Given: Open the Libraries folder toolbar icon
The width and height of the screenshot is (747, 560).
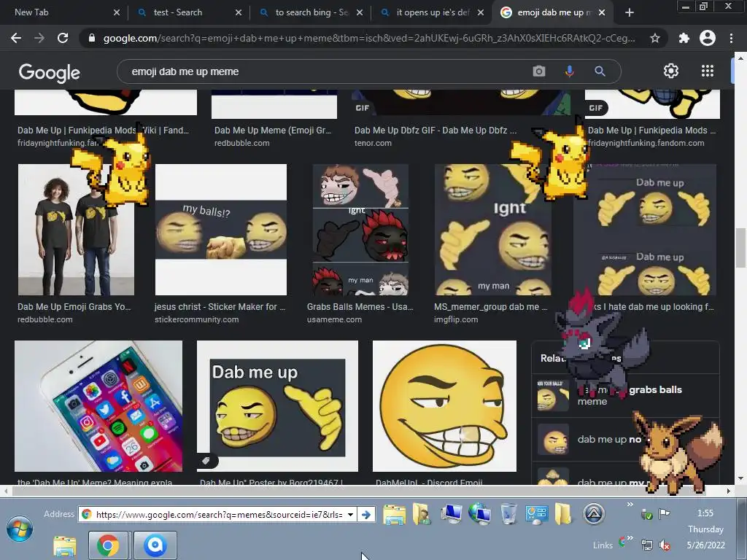Looking at the screenshot, I should click(x=394, y=515).
